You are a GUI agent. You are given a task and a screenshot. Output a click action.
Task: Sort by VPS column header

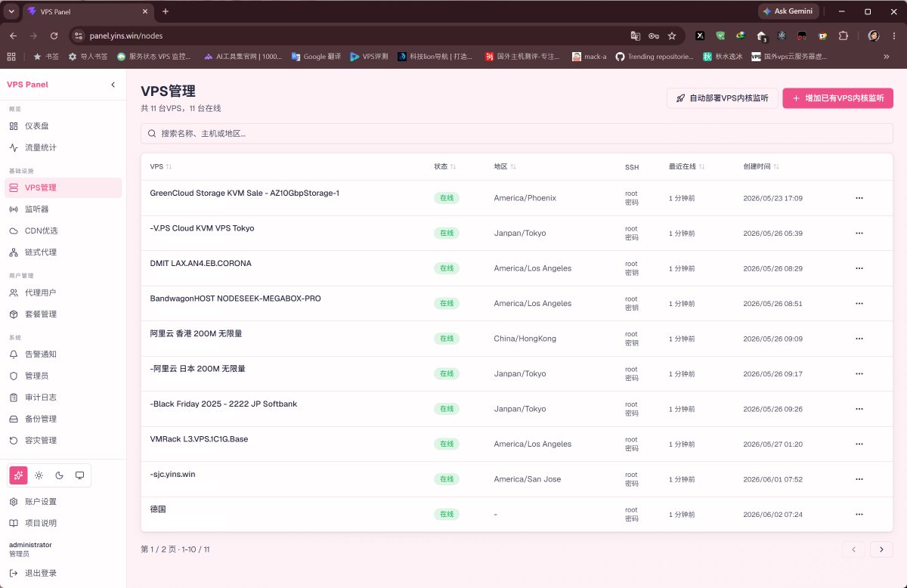coord(161,166)
